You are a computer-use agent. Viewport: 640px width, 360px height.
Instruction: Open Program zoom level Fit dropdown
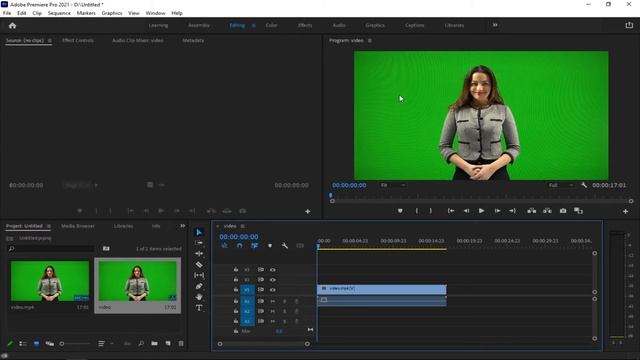[393, 185]
